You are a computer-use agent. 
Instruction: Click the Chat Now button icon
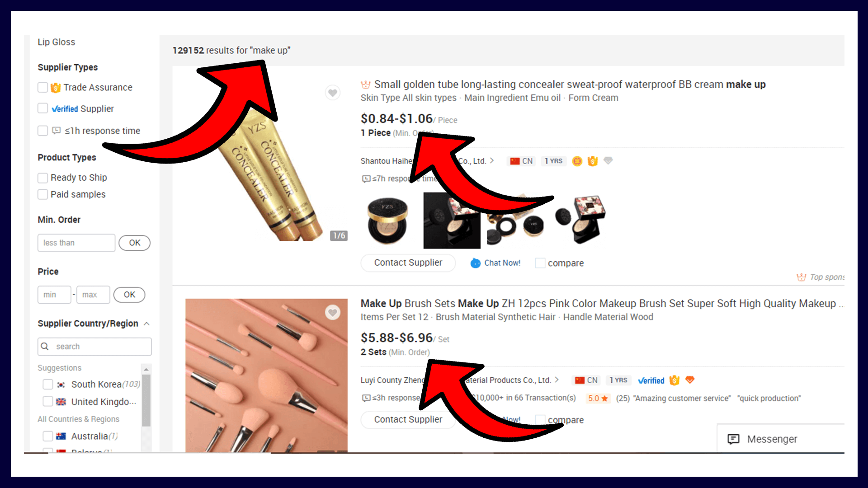coord(475,263)
